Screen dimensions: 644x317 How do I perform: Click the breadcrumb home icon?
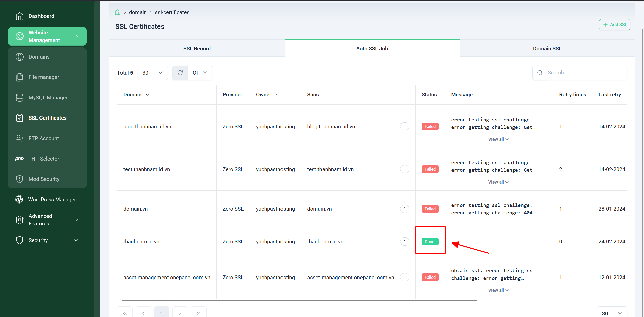click(x=118, y=12)
